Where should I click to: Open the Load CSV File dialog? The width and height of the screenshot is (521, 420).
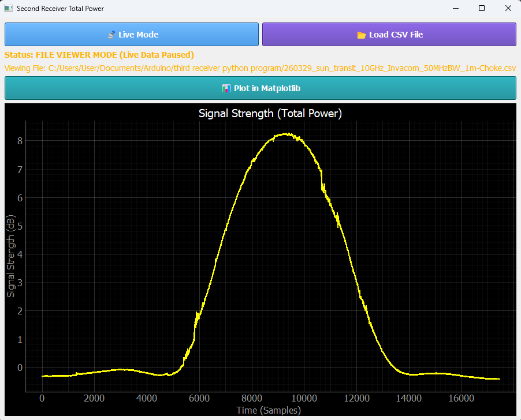tap(389, 35)
